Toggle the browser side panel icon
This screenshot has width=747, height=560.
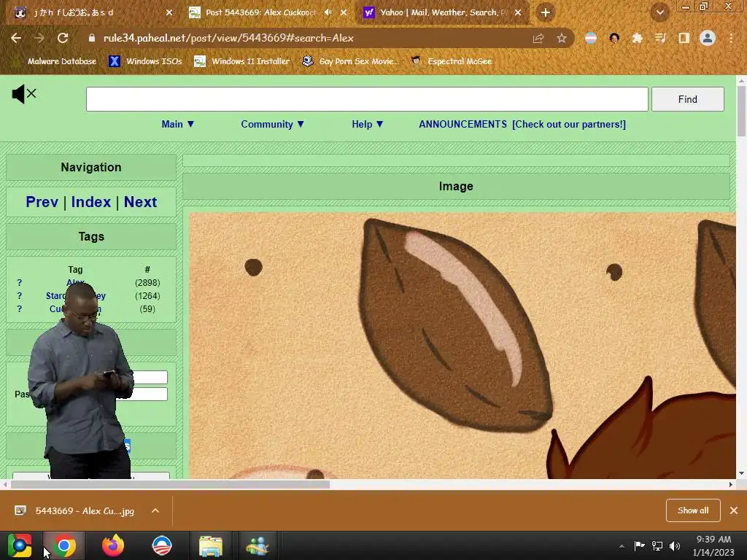[x=684, y=38]
